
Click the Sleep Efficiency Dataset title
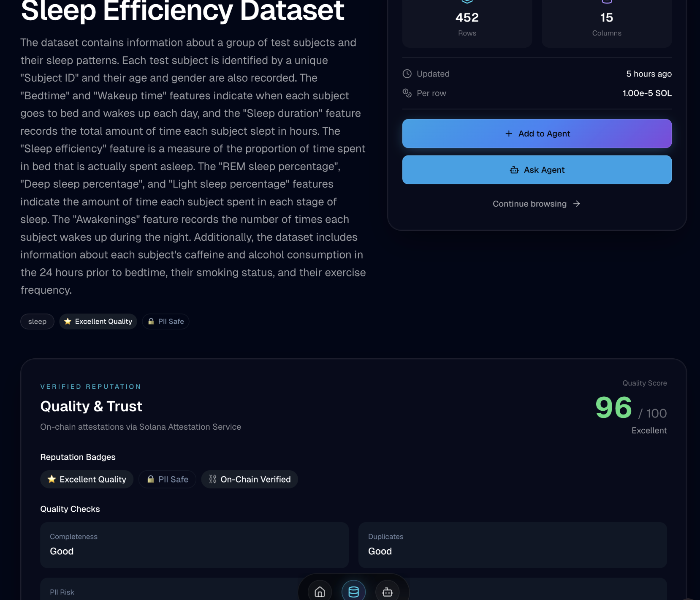pyautogui.click(x=183, y=11)
